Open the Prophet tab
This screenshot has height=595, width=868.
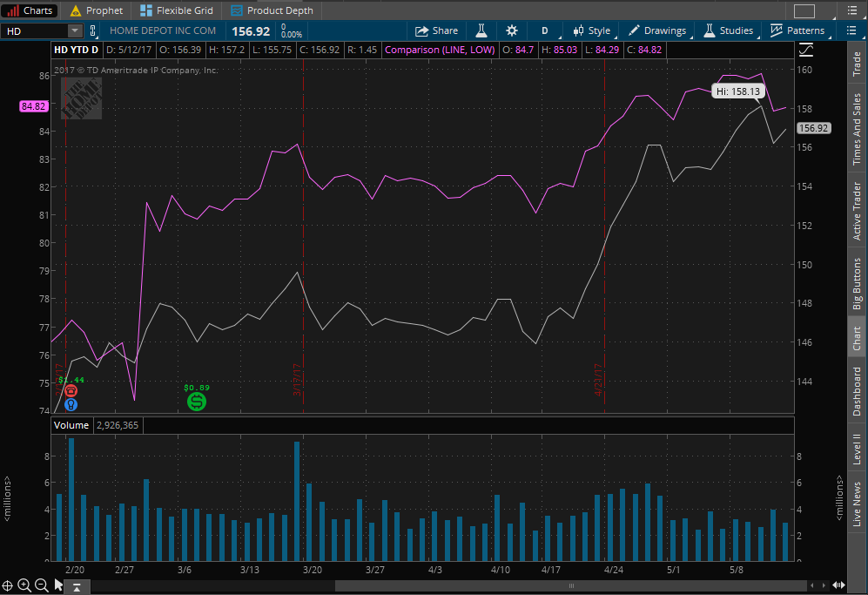point(97,10)
